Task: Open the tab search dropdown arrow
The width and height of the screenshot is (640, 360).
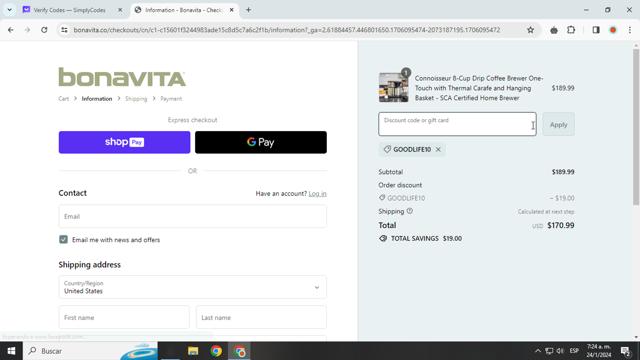Action: tap(9, 10)
